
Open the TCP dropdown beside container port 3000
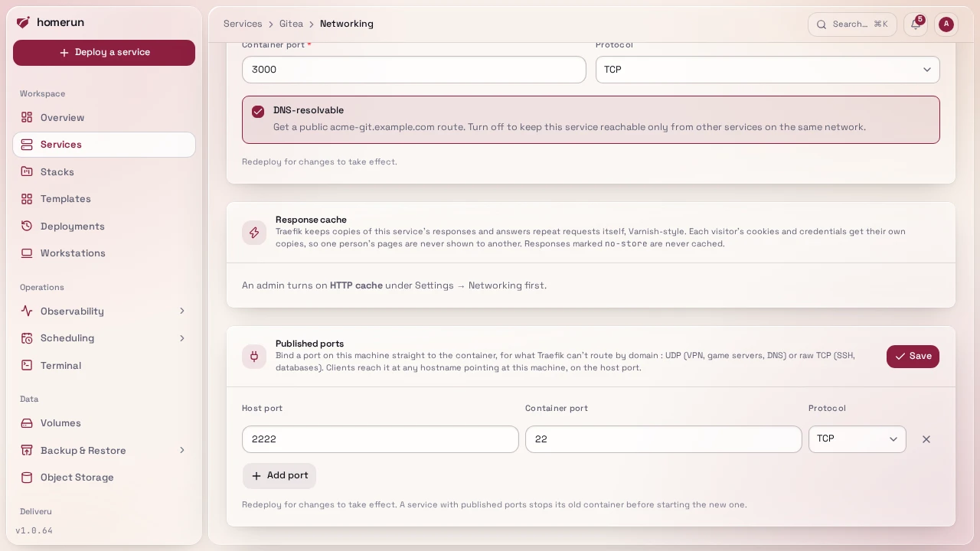tap(767, 70)
